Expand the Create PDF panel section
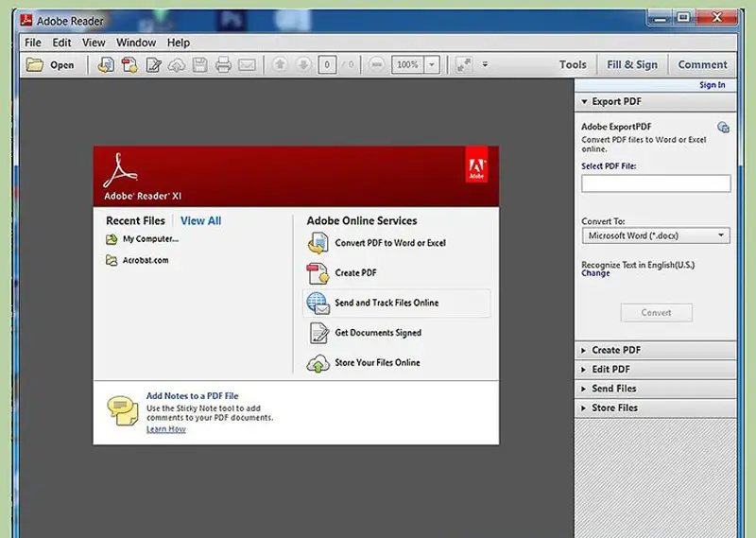This screenshot has height=538, width=756. [x=655, y=350]
